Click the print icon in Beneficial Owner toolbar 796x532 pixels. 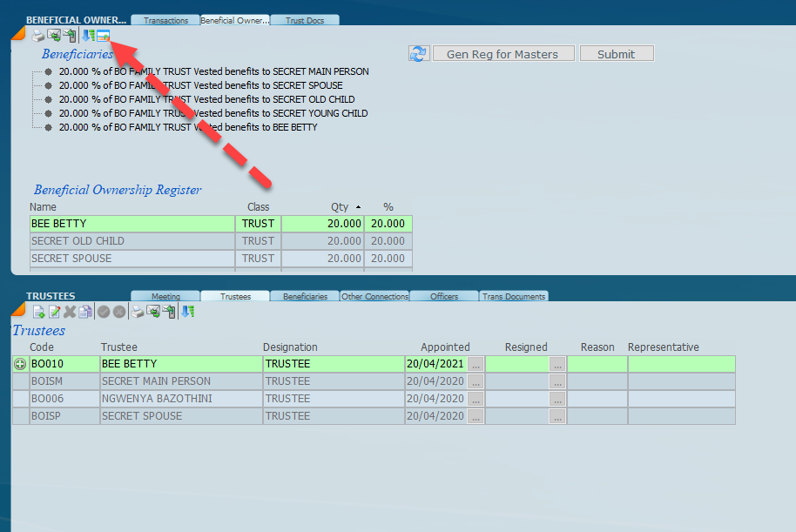[x=38, y=36]
